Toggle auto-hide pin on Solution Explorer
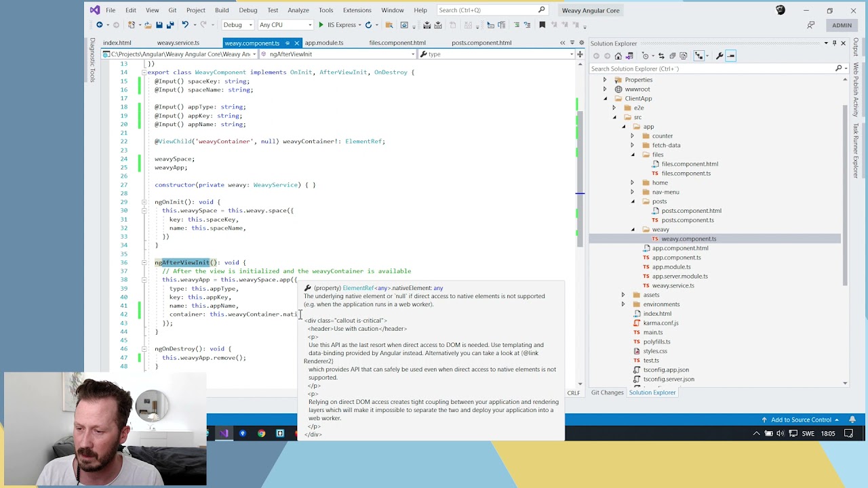Viewport: 868px width, 488px height. 835,43
